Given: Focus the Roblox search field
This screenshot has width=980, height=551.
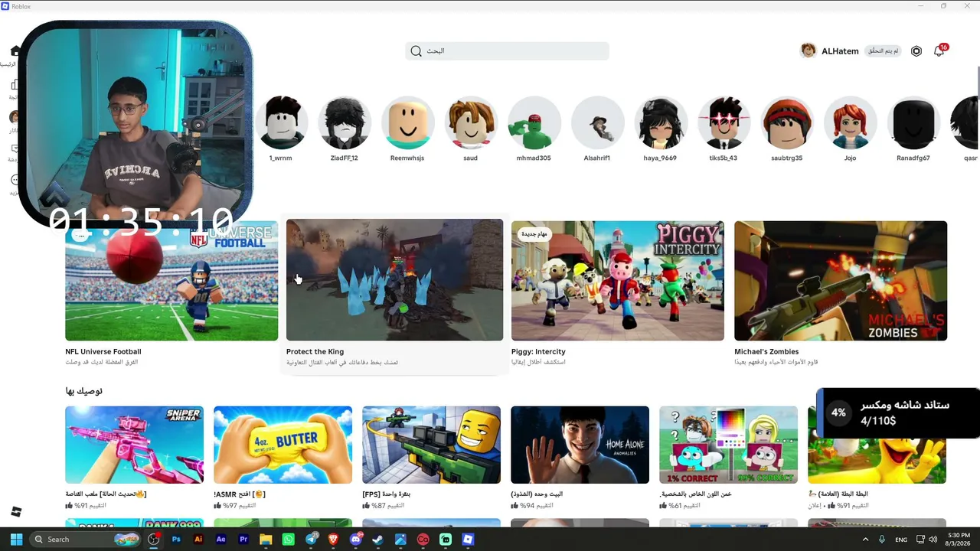Looking at the screenshot, I should coord(507,51).
